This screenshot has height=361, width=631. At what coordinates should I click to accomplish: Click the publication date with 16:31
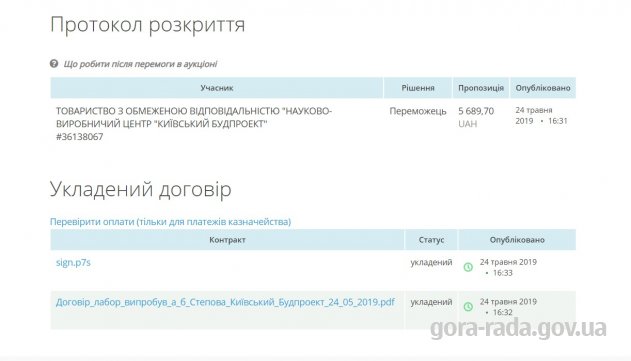tap(541, 116)
